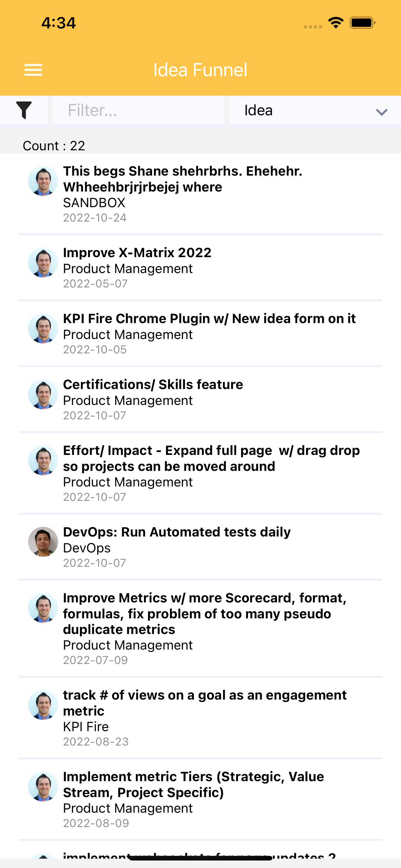Expand the dropdown chevron arrow
Image resolution: width=401 pixels, height=868 pixels.
coord(381,112)
